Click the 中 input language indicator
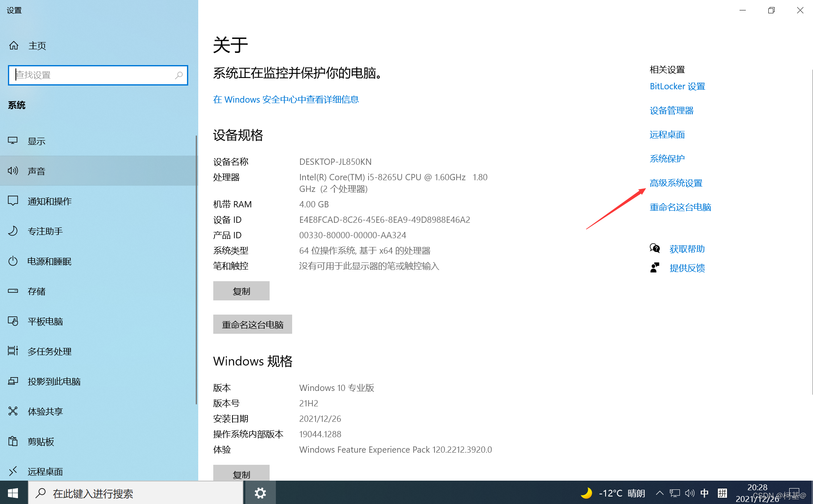Viewport: 813px width, 504px height. (x=704, y=493)
